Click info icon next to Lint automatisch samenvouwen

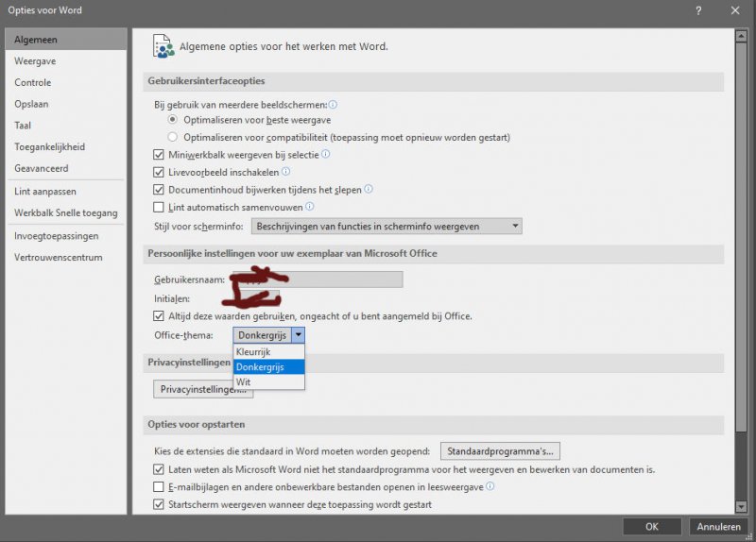coord(309,207)
